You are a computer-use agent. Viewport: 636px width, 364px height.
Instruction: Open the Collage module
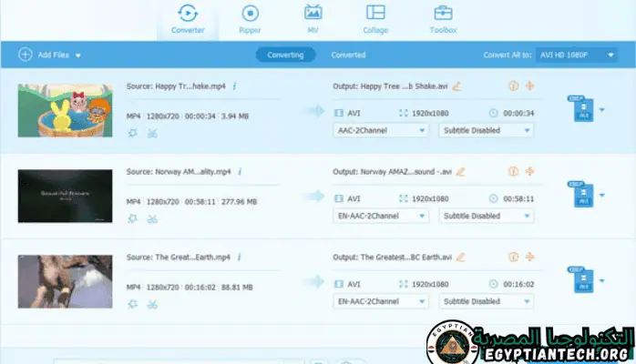tap(375, 19)
